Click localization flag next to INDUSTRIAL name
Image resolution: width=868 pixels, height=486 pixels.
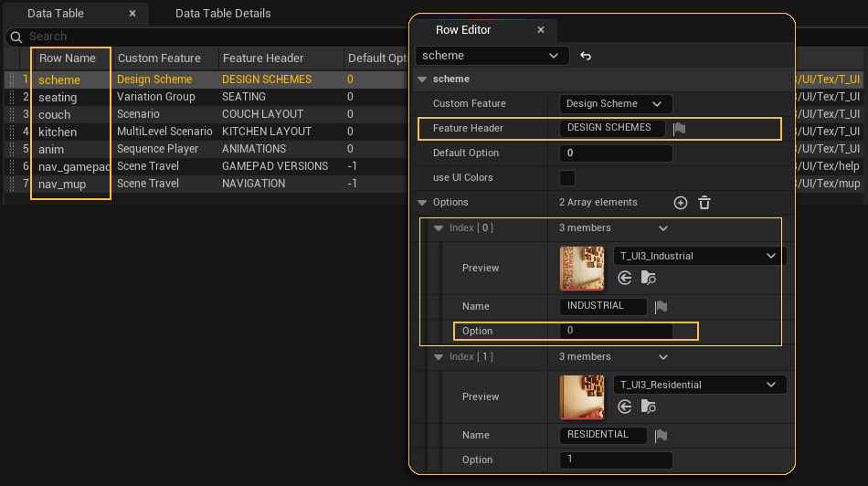coord(662,307)
